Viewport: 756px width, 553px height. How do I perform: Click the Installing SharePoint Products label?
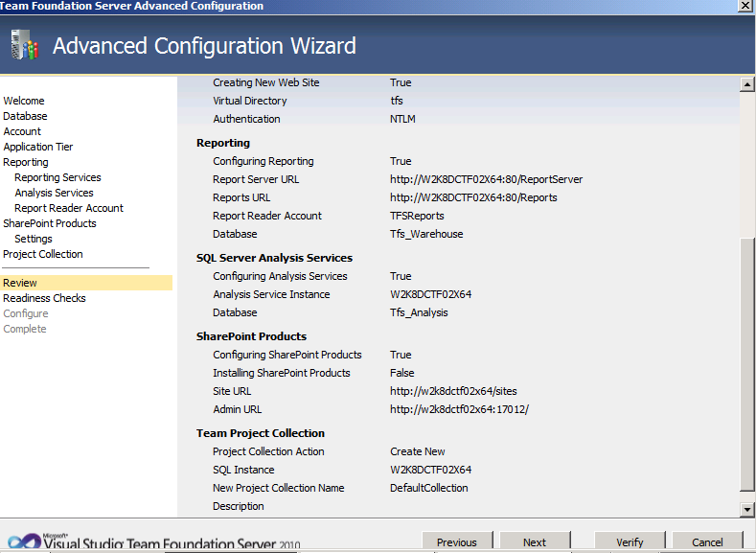(x=282, y=373)
